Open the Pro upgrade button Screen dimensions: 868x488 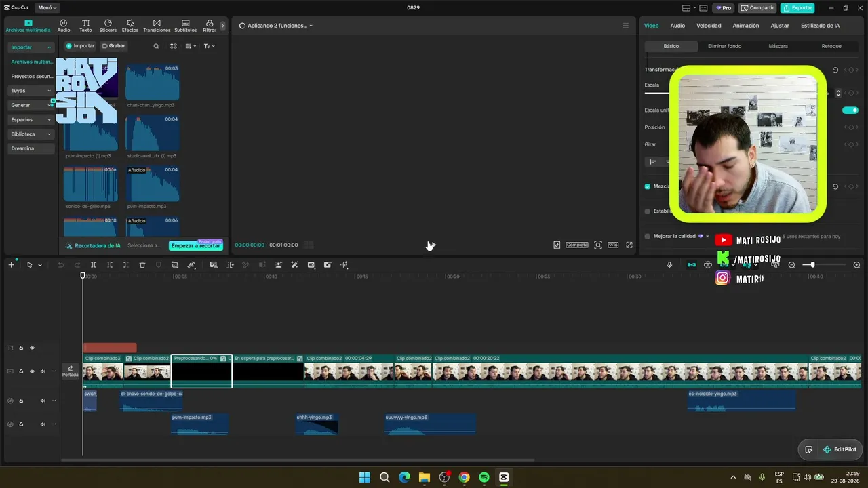(x=723, y=8)
